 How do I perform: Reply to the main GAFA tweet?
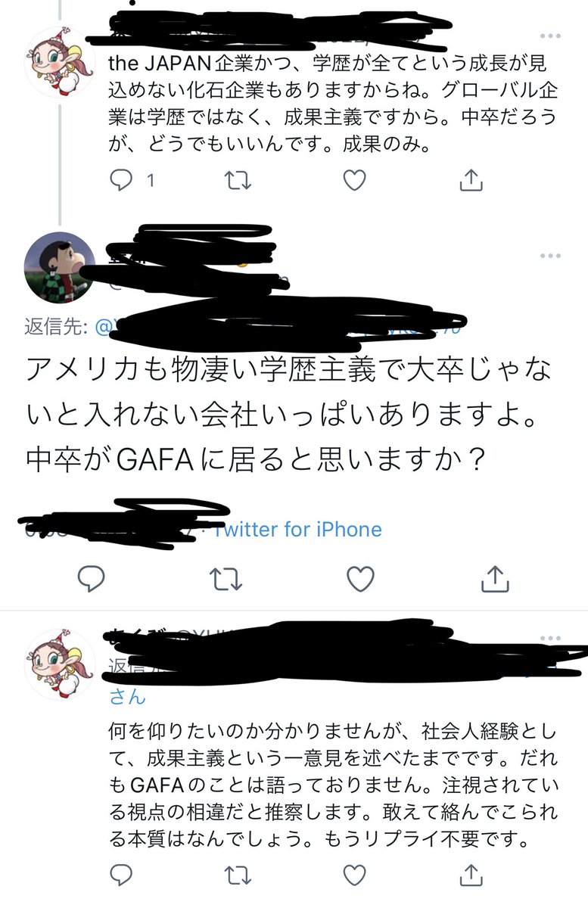(x=91, y=578)
